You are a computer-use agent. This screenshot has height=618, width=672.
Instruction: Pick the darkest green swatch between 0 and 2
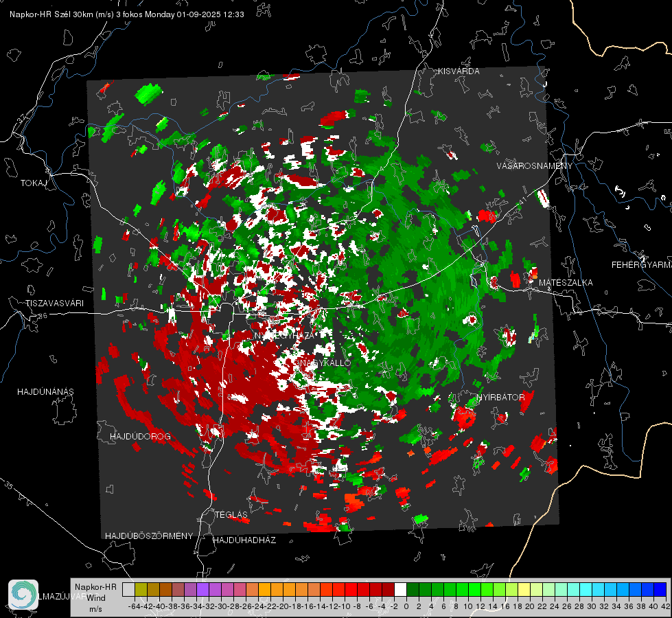pos(413,589)
